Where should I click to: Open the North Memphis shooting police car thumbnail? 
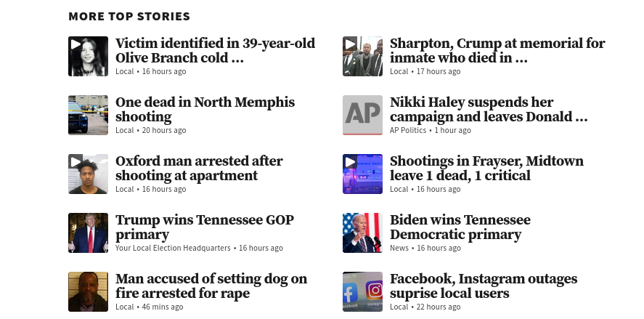[x=88, y=115]
